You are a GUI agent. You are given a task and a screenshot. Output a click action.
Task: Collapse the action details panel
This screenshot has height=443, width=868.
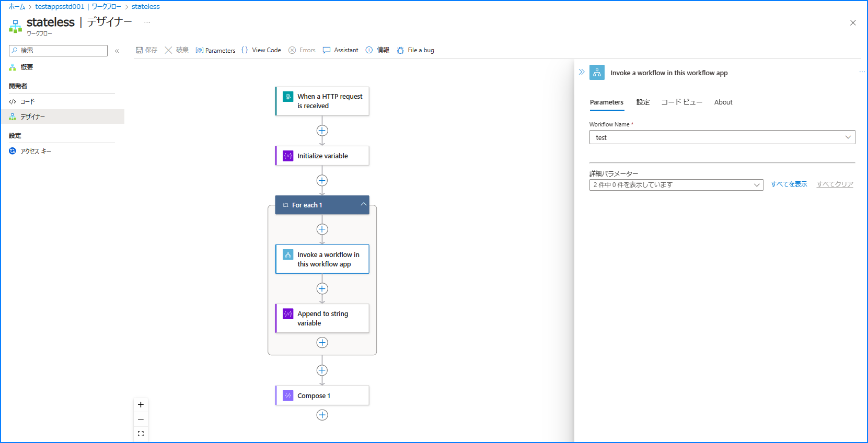[x=582, y=72]
